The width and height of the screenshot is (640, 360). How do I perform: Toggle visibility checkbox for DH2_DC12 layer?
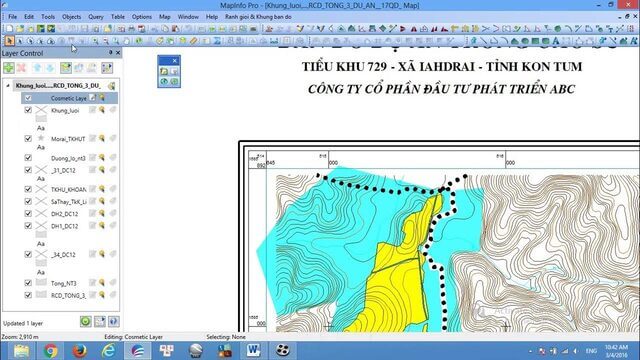click(x=28, y=213)
